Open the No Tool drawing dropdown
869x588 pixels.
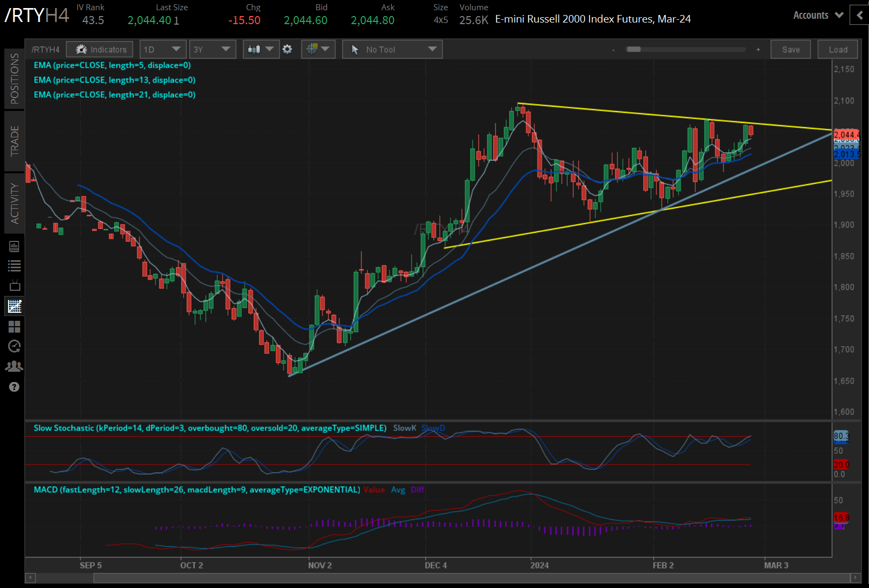click(392, 49)
